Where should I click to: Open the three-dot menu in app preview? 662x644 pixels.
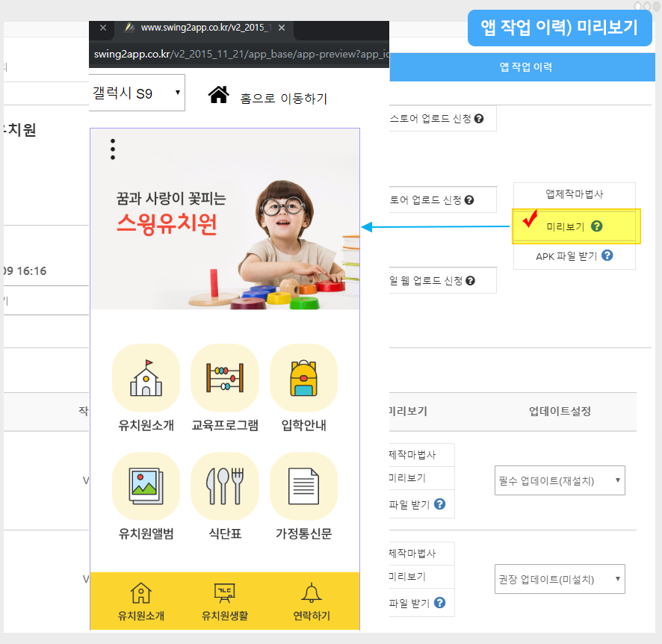point(113,149)
